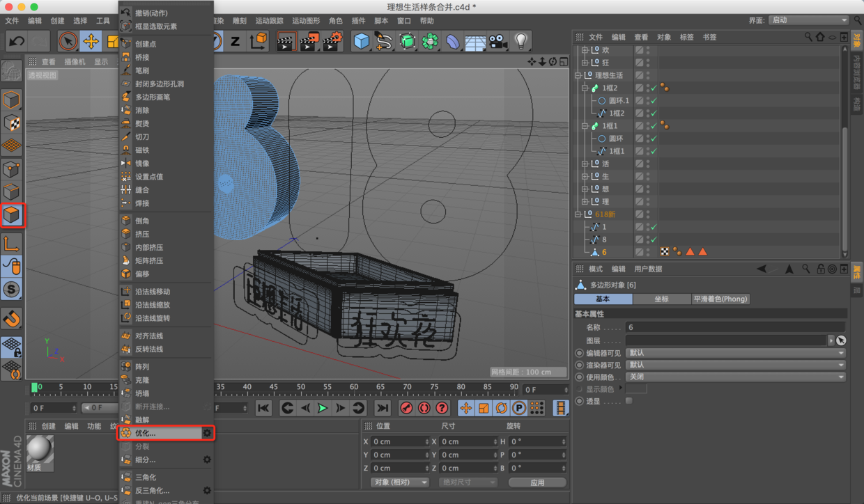This screenshot has height=504, width=864.
Task: Open the 编辑器可见 dropdown
Action: (736, 353)
